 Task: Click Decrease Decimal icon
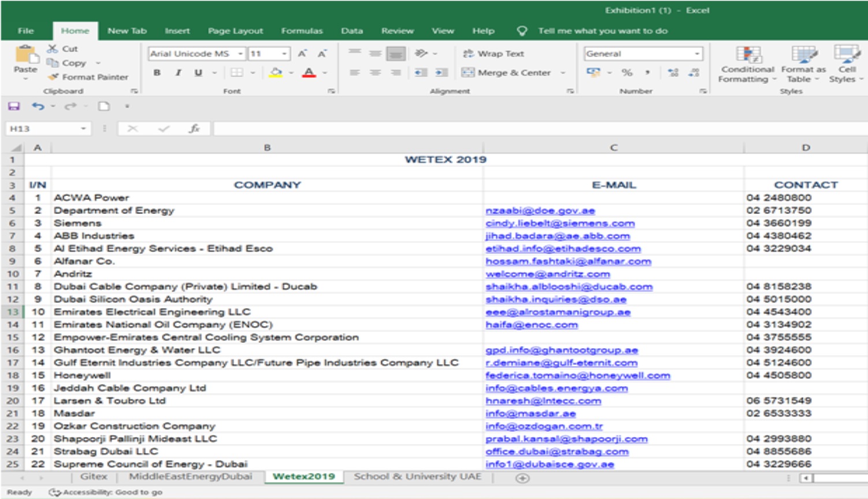click(x=694, y=73)
